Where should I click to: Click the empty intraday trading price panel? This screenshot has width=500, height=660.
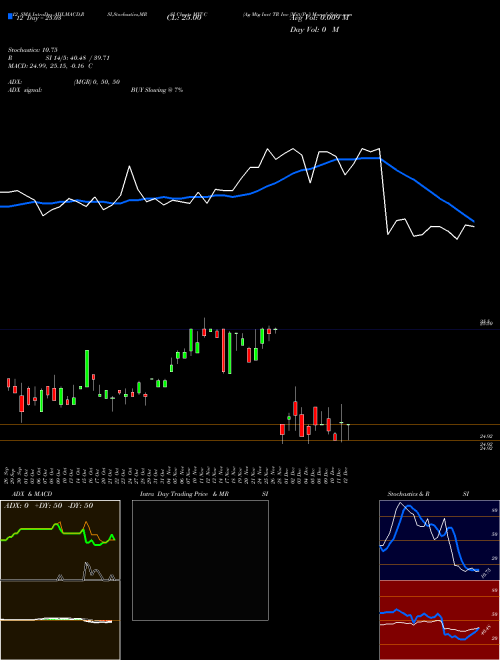coord(200,560)
